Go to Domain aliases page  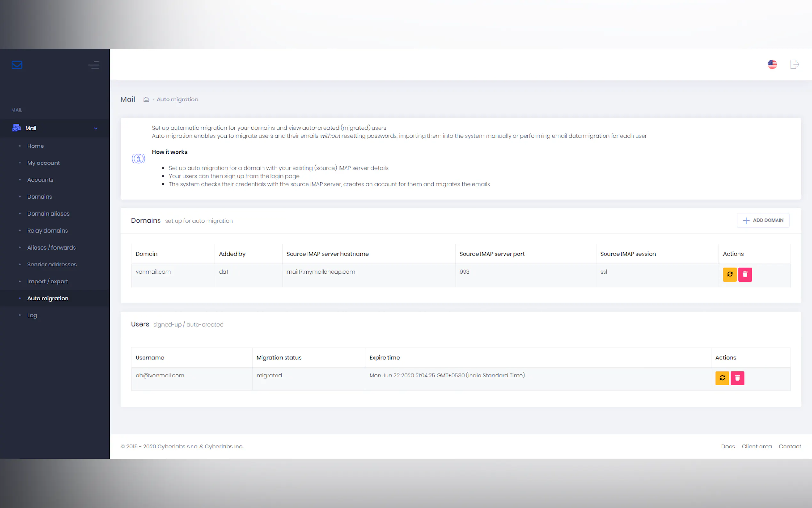tap(48, 214)
